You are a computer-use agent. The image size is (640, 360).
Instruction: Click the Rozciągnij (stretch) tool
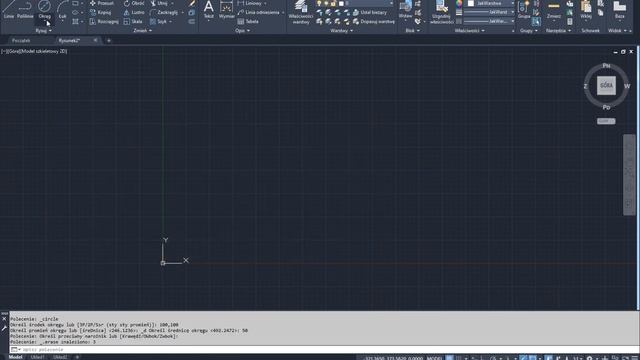104,21
